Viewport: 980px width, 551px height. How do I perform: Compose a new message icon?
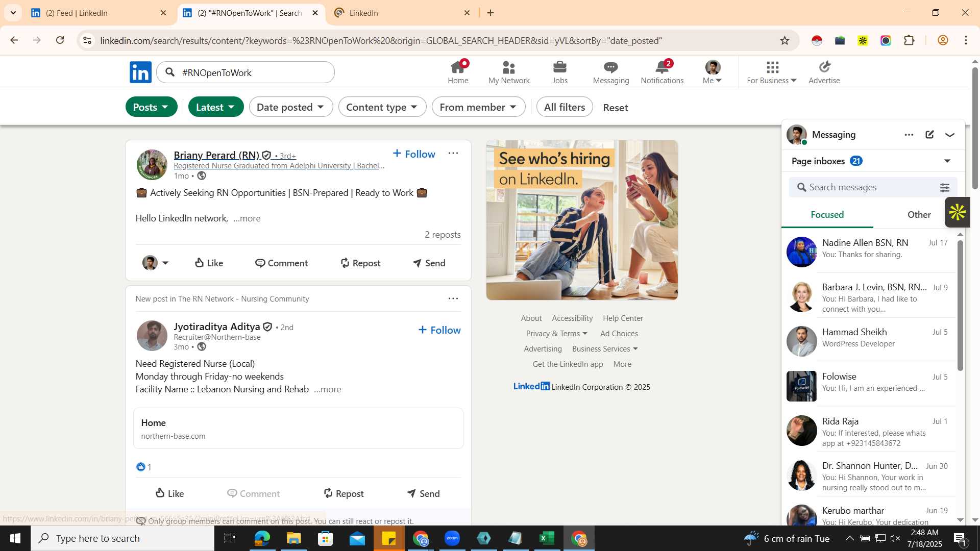(929, 135)
